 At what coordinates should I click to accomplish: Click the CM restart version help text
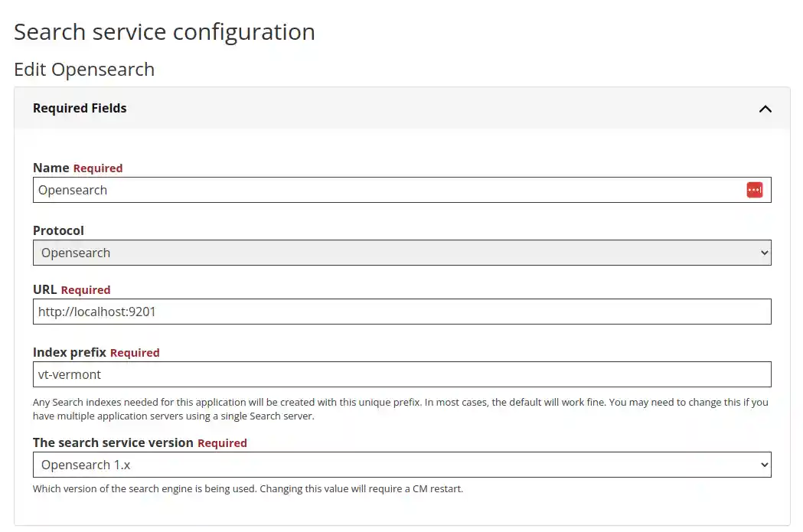pos(248,488)
